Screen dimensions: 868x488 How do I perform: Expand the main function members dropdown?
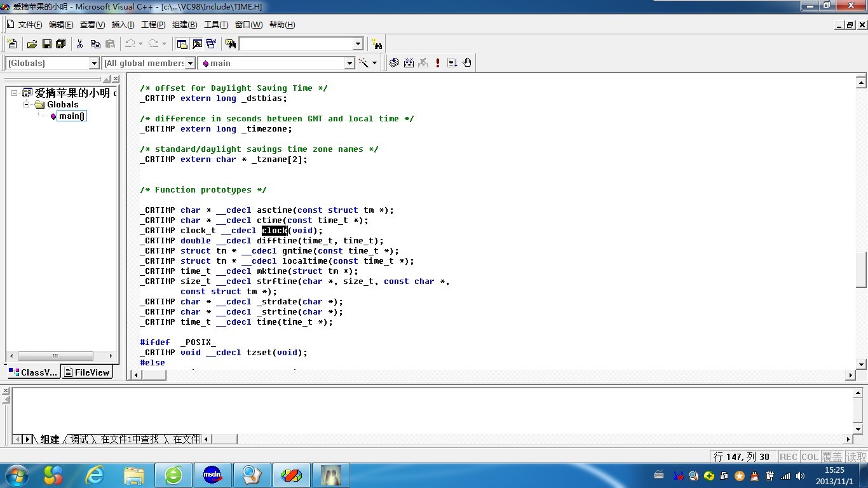pos(349,63)
